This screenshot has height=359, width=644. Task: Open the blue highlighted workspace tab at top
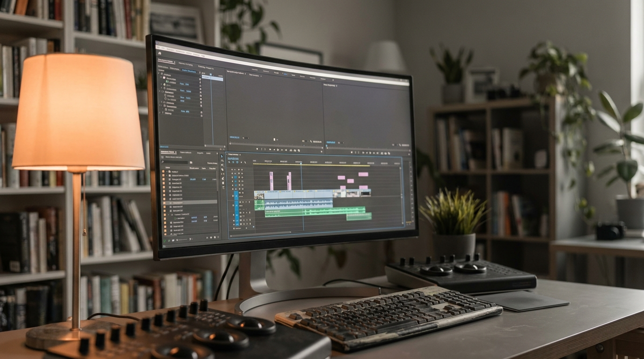point(285,74)
